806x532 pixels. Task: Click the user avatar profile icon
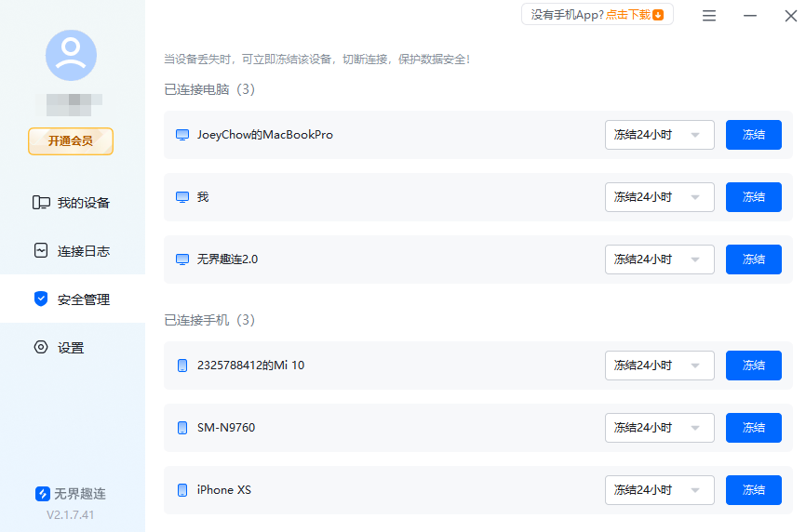tap(71, 56)
